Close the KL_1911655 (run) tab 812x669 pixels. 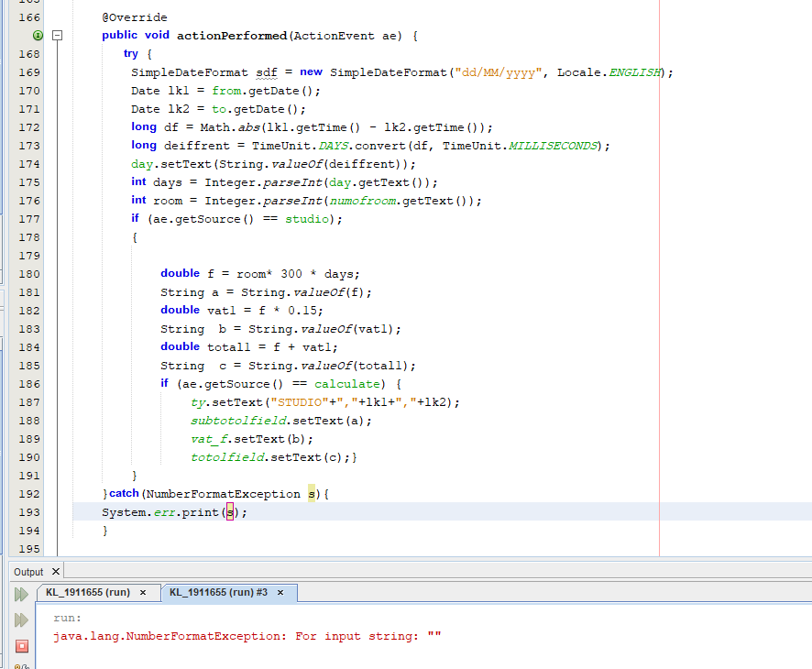point(143,592)
